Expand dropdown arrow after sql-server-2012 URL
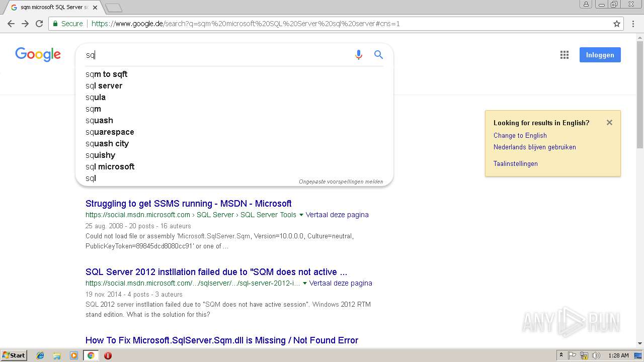Image resolution: width=644 pixels, height=362 pixels. click(305, 283)
